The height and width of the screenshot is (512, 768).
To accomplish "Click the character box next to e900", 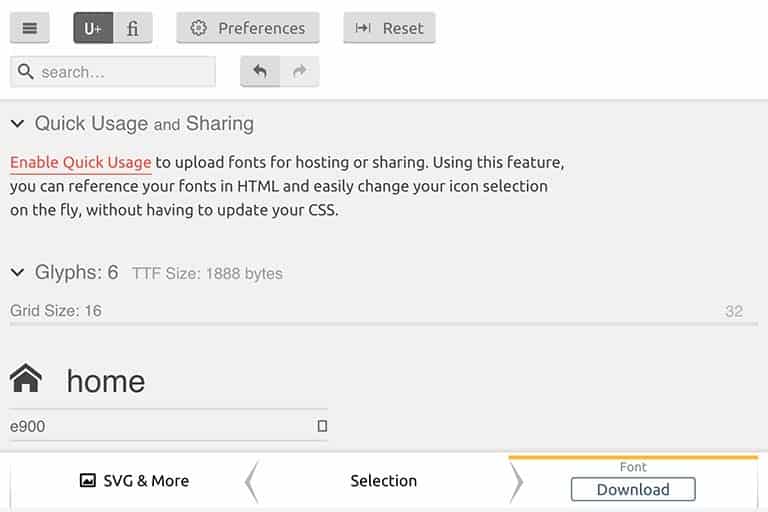I will point(322,426).
